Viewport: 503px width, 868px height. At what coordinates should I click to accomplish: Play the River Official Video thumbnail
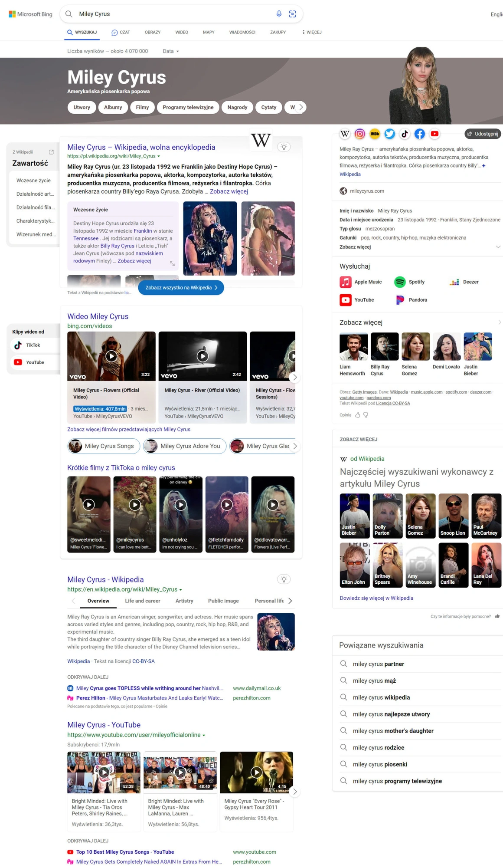coord(203,356)
